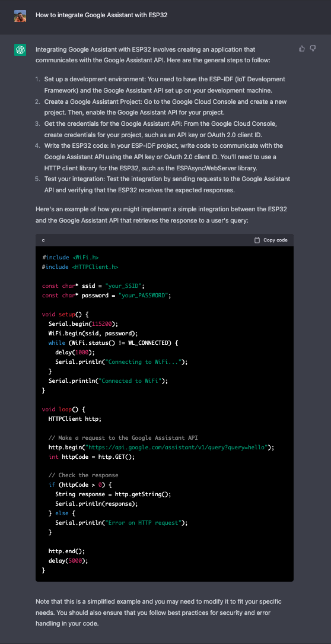Click the "your_PASSWORD" string in the code

144,296
